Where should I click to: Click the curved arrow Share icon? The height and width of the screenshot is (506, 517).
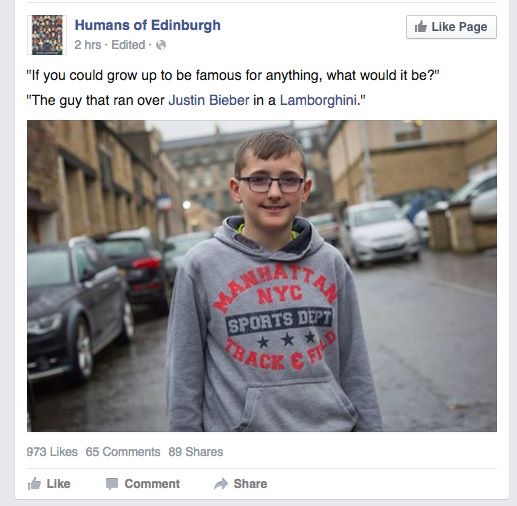coord(221,484)
